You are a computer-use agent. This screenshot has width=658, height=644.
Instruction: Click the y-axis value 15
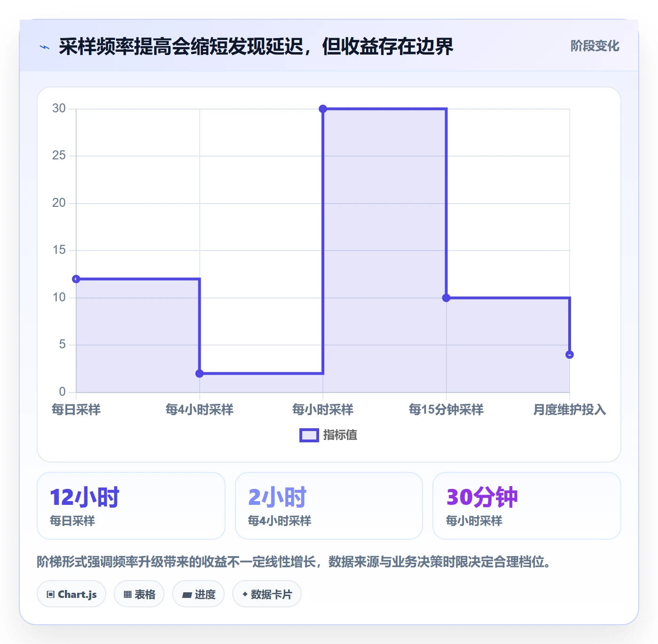[59, 250]
